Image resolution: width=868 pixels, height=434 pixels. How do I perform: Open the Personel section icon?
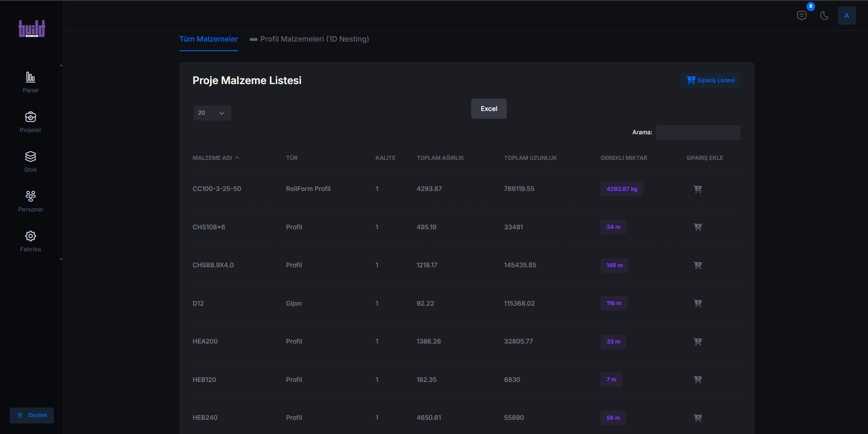point(31,196)
